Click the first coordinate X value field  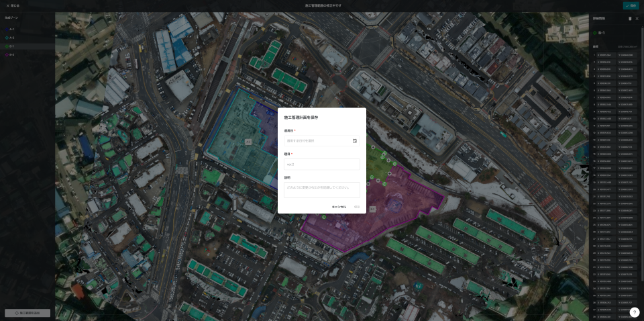pyautogui.click(x=605, y=55)
